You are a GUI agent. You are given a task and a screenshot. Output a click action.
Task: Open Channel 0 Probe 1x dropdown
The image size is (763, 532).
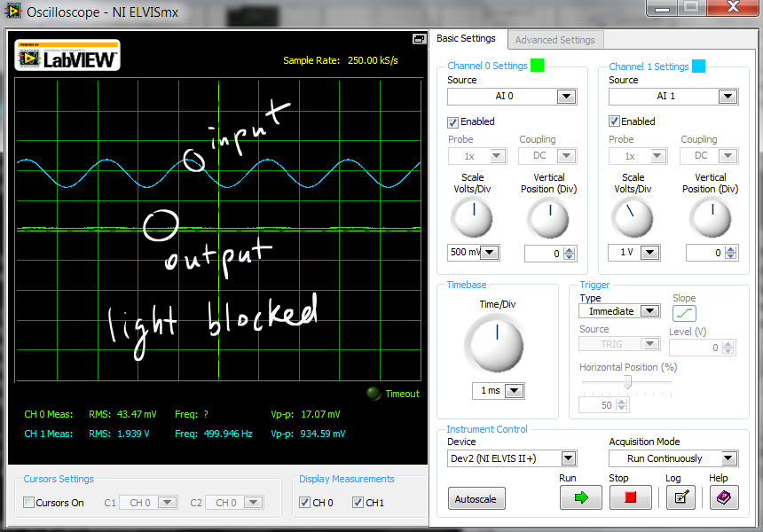coord(497,156)
